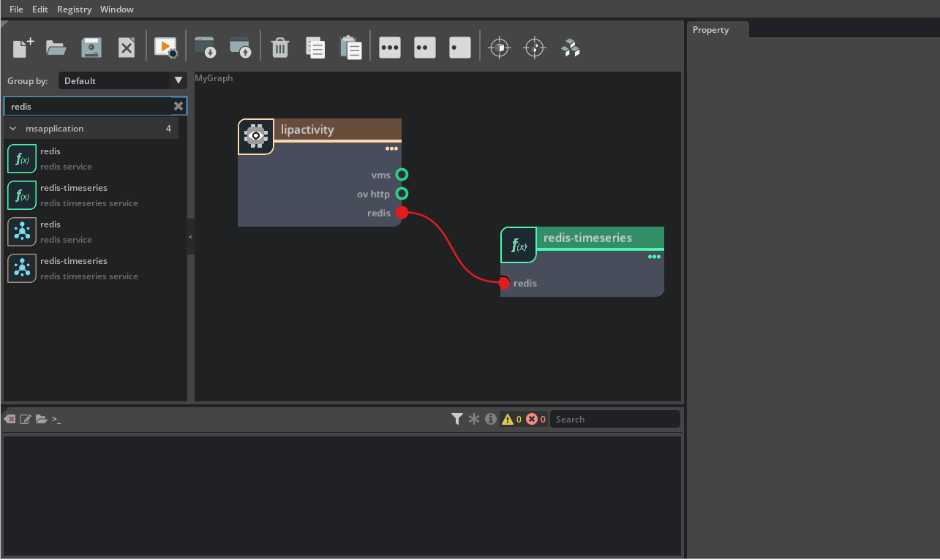Click the vms output port on lipactivity
The height and width of the screenshot is (560, 940).
402,175
